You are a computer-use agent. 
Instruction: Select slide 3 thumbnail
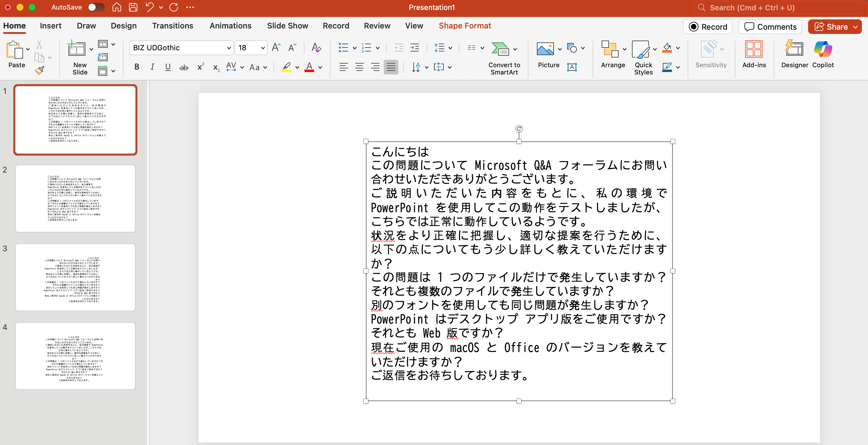pos(75,277)
